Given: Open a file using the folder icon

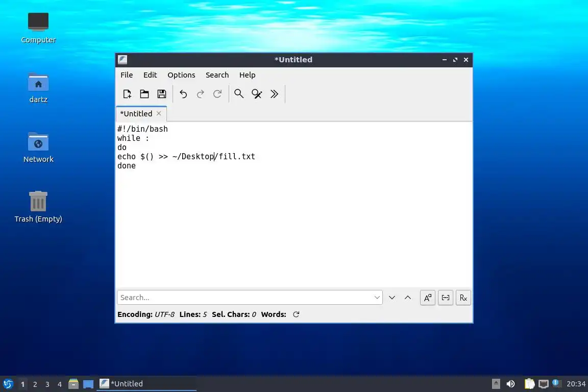Looking at the screenshot, I should tap(144, 94).
